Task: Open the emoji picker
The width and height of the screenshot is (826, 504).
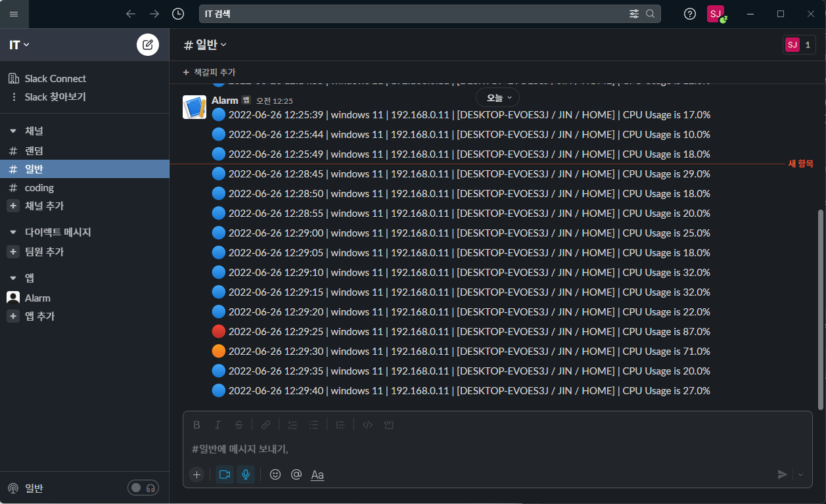Action: click(275, 474)
